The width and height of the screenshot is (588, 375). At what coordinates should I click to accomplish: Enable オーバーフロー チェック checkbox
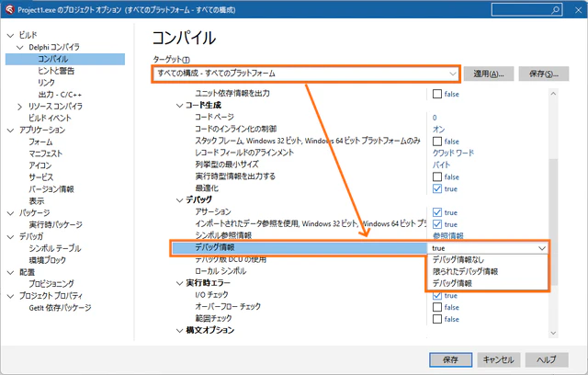[x=437, y=307]
